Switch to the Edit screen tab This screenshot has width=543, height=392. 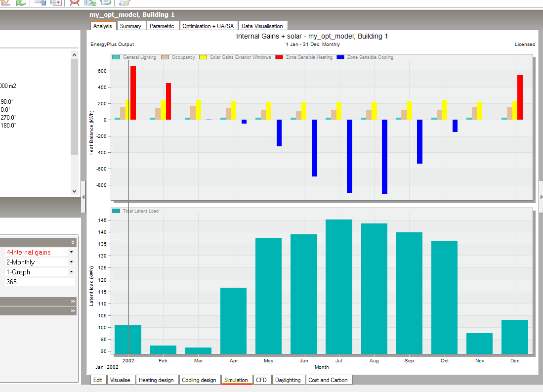pos(98,380)
